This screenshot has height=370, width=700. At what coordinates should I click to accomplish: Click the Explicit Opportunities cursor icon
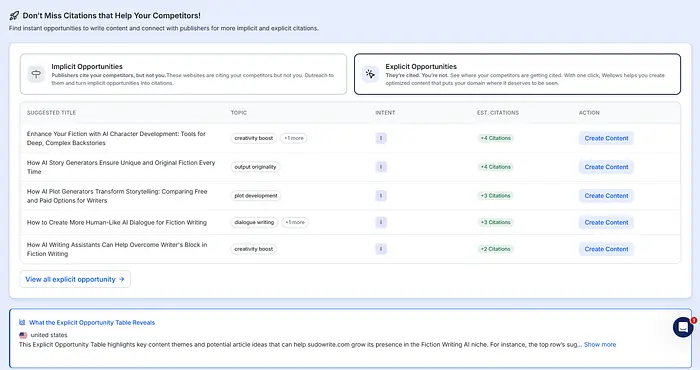click(x=370, y=74)
